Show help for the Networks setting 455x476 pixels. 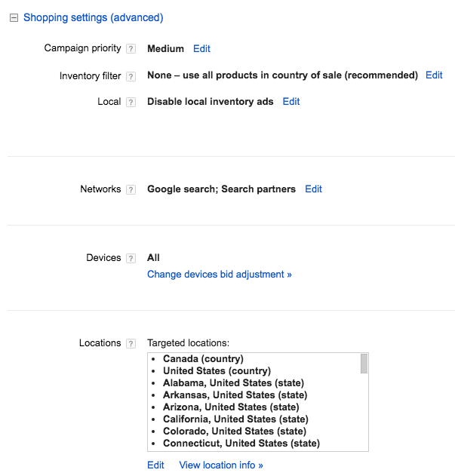[131, 190]
